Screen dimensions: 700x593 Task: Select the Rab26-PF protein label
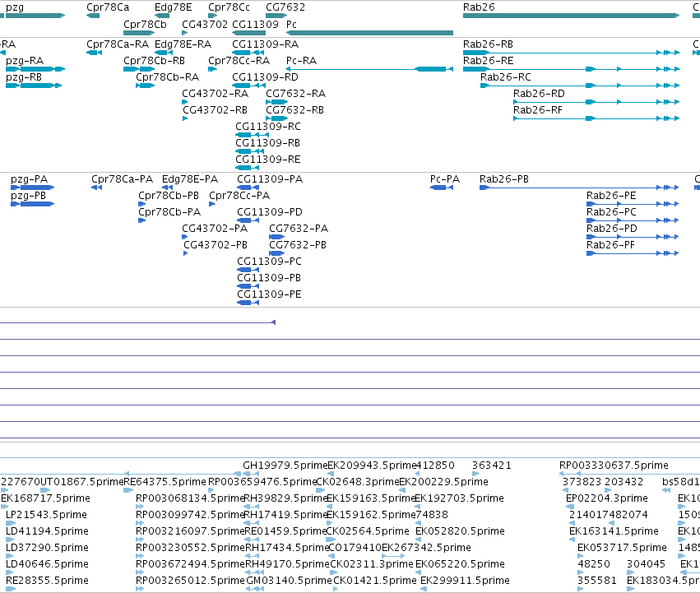click(610, 246)
